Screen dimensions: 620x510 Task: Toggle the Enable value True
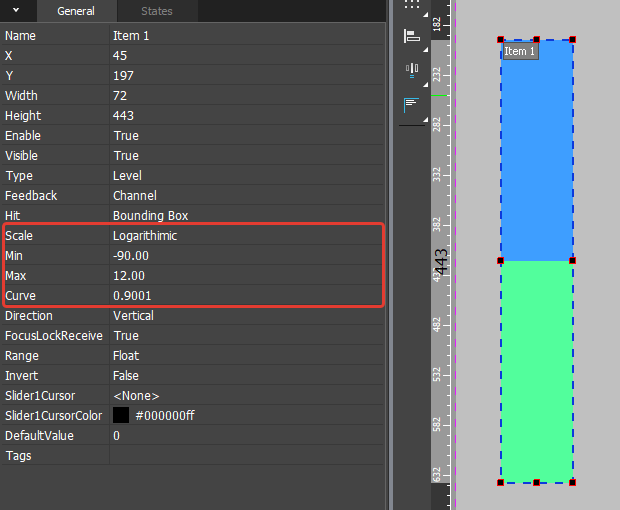pos(246,136)
